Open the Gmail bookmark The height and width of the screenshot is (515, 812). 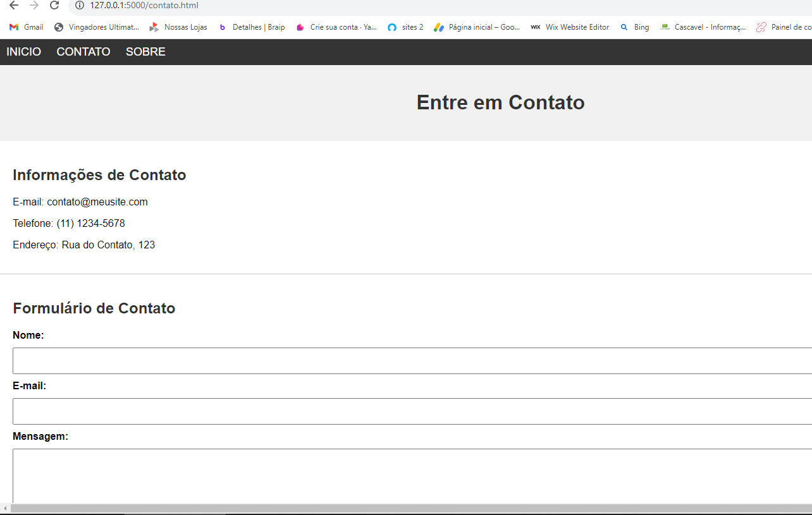(x=27, y=27)
